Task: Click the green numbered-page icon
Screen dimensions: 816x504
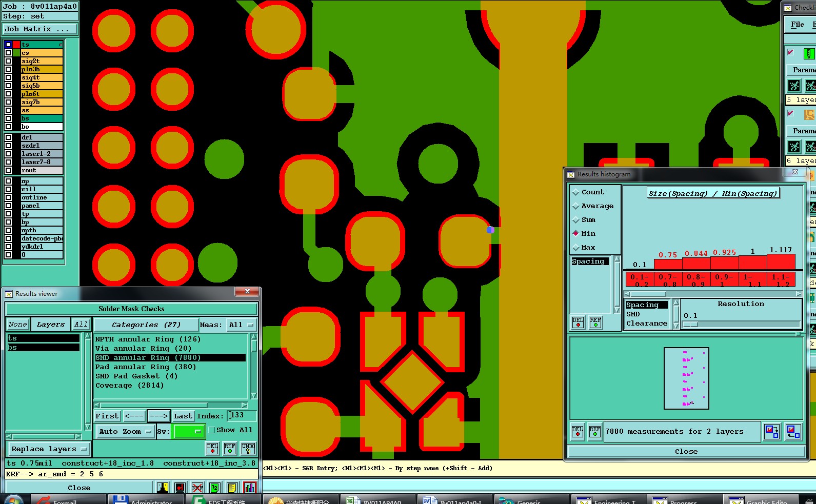Action: pos(215,488)
